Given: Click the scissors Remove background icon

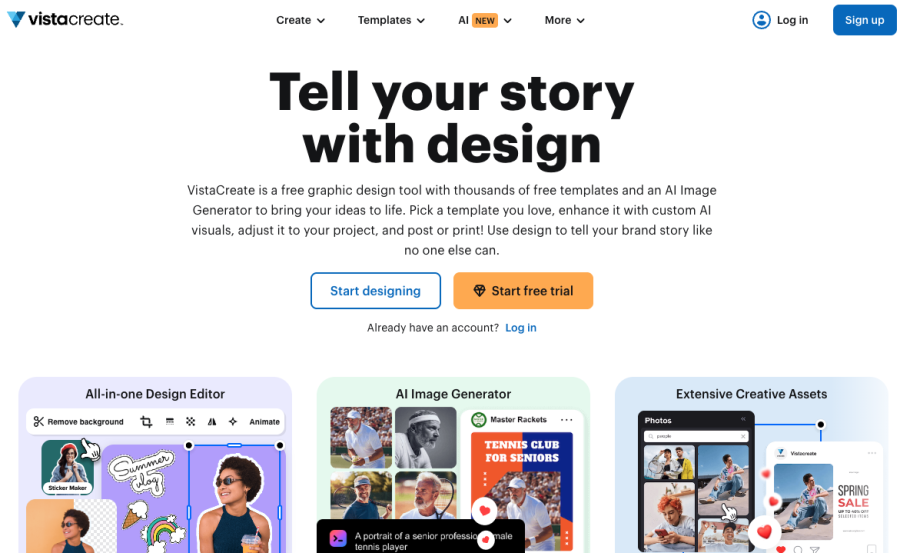Looking at the screenshot, I should pos(38,421).
